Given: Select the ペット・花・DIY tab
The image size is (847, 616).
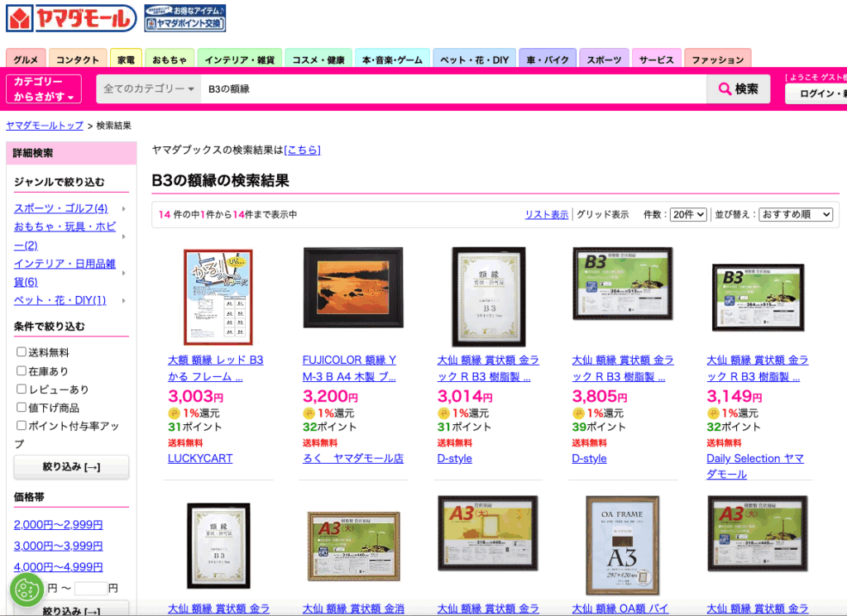Looking at the screenshot, I should (x=474, y=59).
